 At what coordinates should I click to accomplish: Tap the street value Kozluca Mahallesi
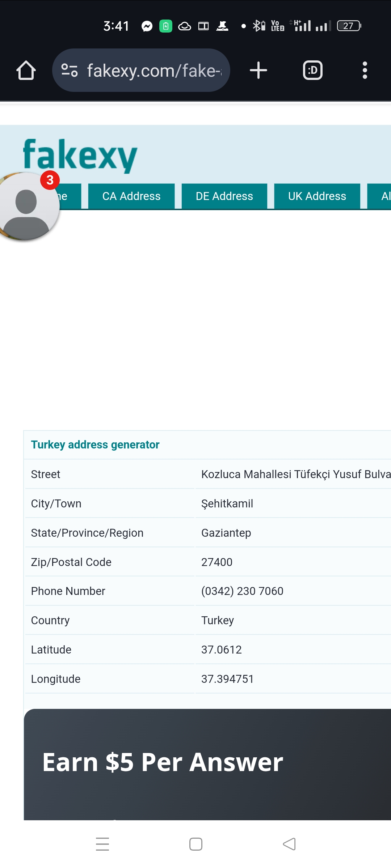(x=295, y=474)
